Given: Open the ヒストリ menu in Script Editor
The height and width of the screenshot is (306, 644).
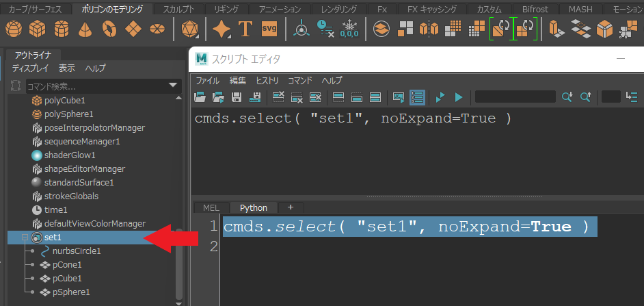Looking at the screenshot, I should click(x=267, y=80).
